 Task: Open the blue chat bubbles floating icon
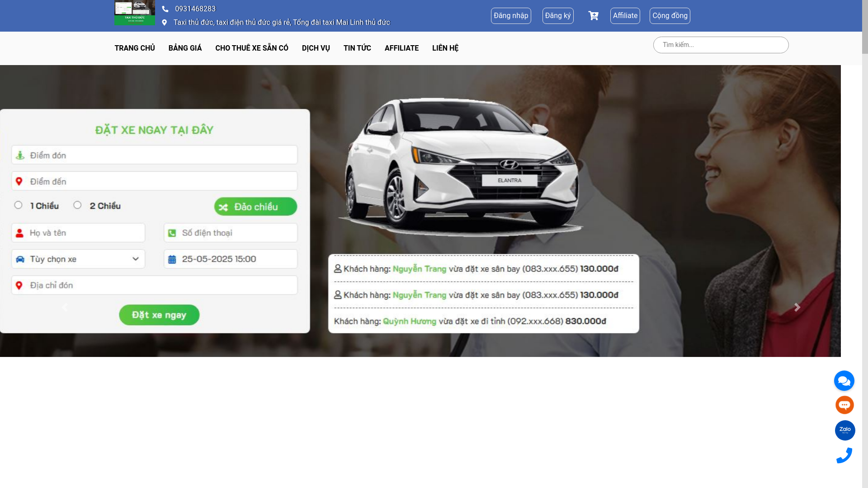click(844, 380)
